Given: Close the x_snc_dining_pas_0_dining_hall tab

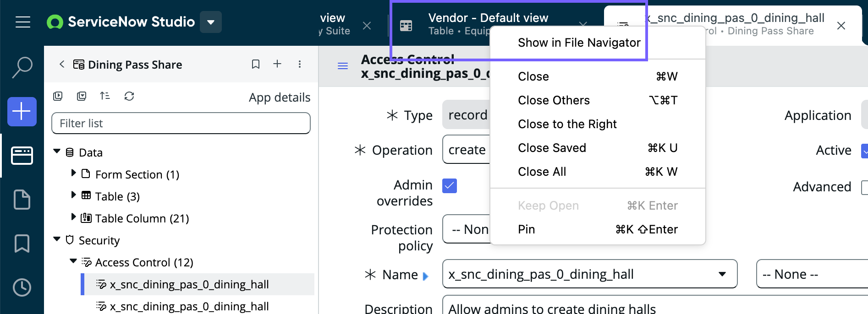Looking at the screenshot, I should [841, 26].
